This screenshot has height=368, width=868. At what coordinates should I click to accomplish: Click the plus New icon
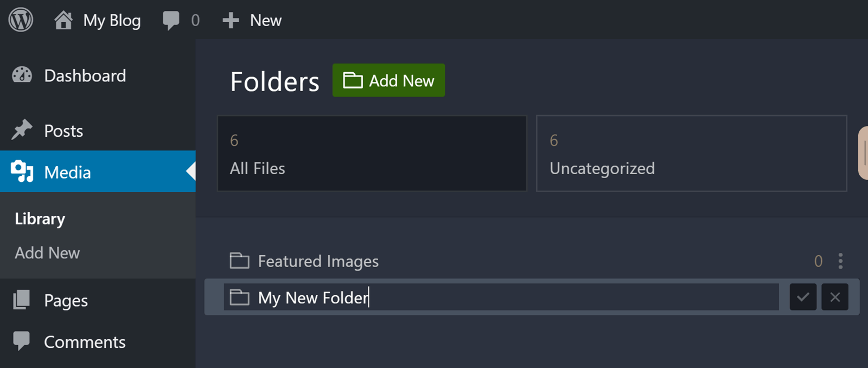[x=231, y=21]
